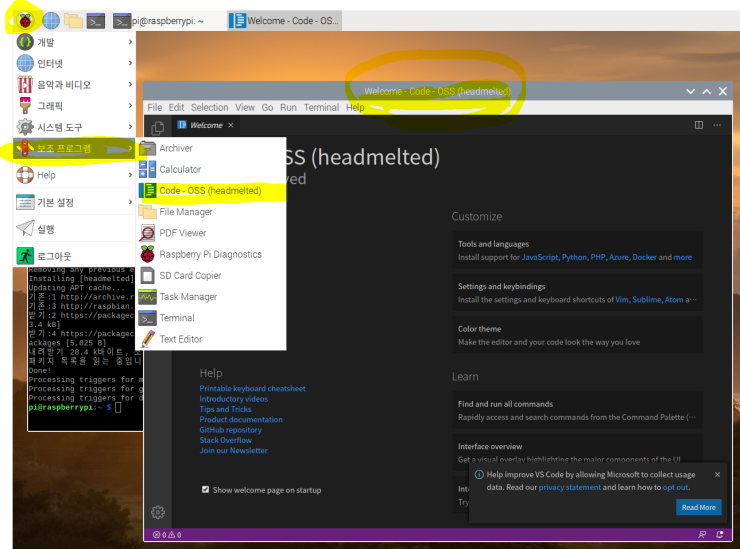Image resolution: width=740 pixels, height=549 pixels.
Task: Select 로그아웃 from the main menu
Action: [75, 256]
